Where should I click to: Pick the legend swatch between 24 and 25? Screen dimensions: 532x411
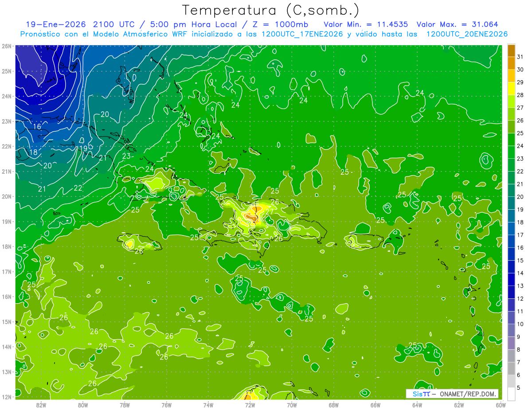[511, 139]
